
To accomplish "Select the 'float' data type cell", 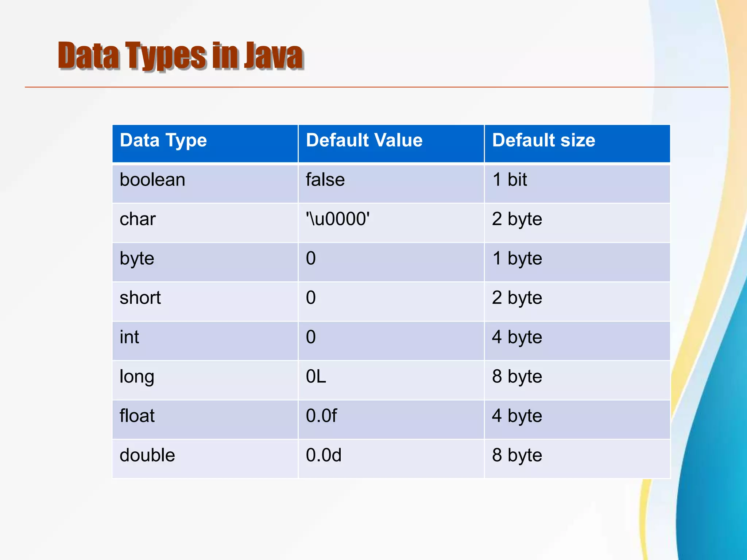I will tap(137, 416).
